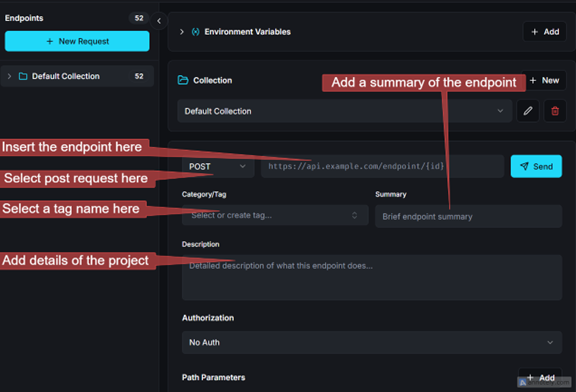
Task: Click the Default Collection count 52
Action: [x=139, y=76]
